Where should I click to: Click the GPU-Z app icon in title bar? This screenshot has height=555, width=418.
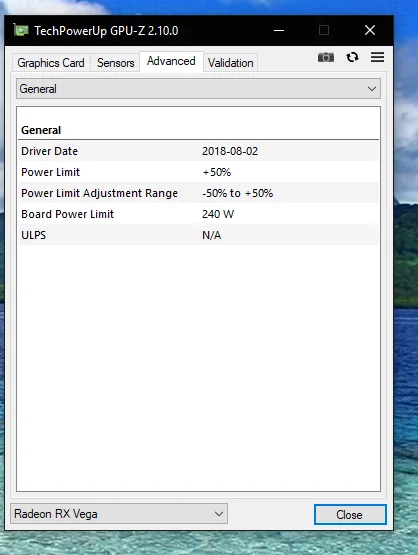point(21,30)
